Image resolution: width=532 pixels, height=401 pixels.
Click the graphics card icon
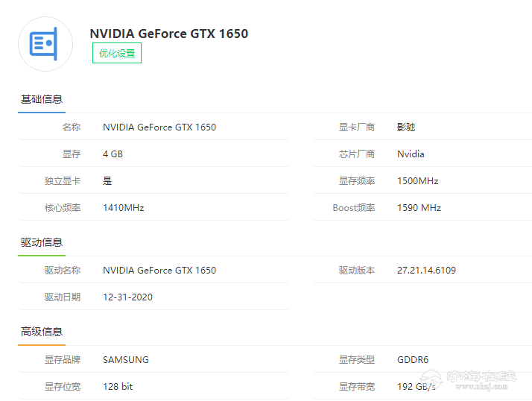coord(45,44)
